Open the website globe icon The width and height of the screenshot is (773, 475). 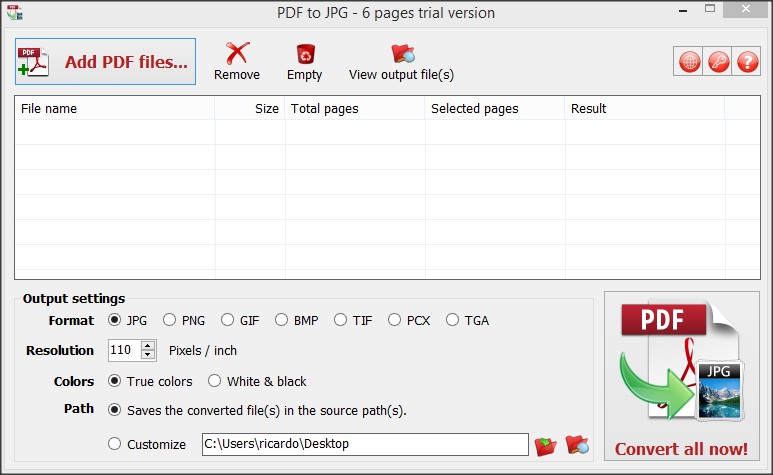(689, 62)
